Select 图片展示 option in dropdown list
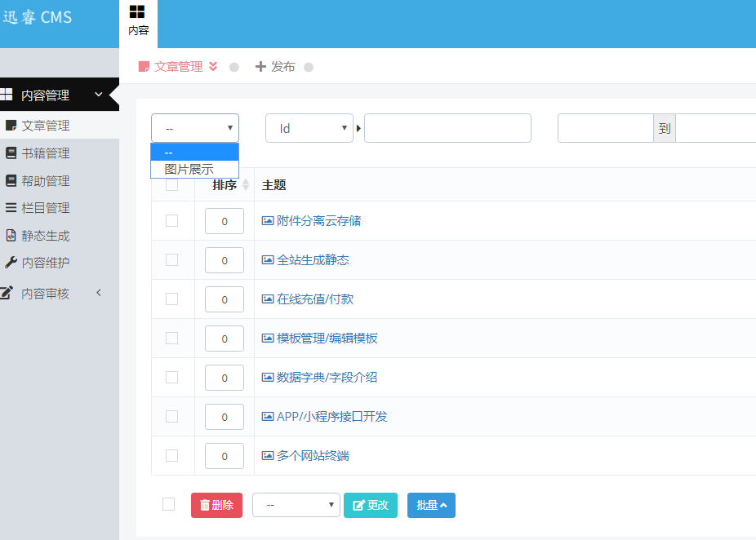The width and height of the screenshot is (756, 540). [195, 169]
